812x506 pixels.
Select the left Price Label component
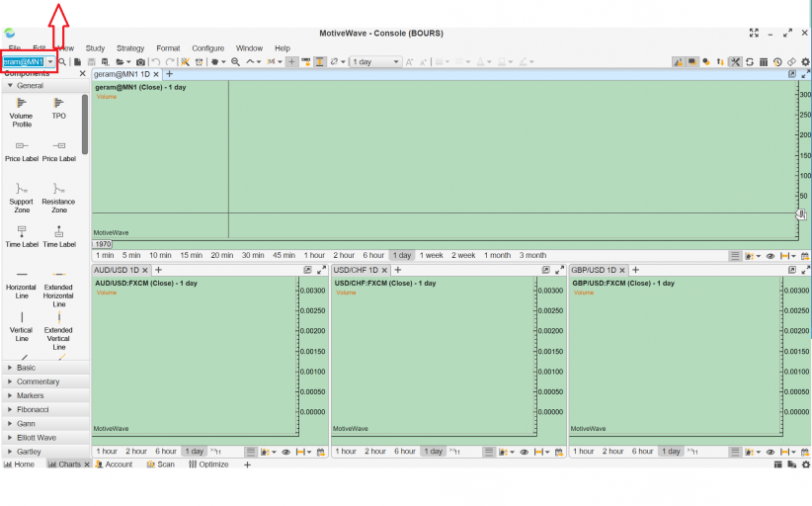(x=21, y=151)
